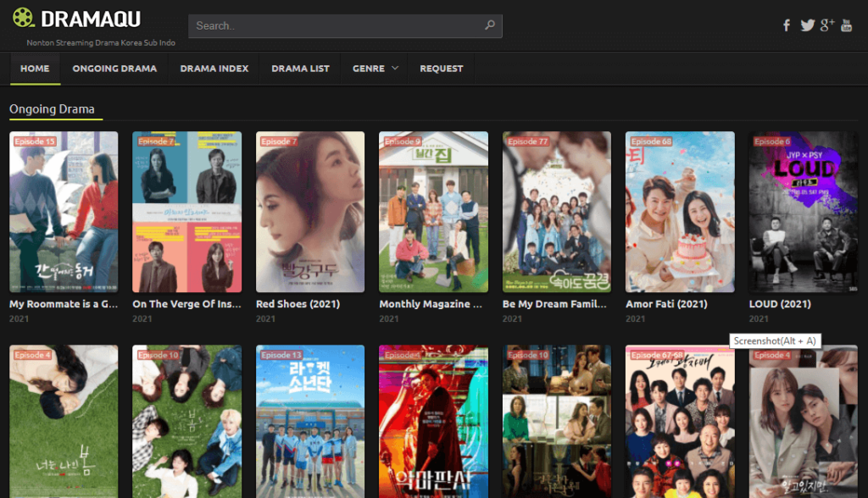Open the Be My Dream Family poster

tap(557, 212)
